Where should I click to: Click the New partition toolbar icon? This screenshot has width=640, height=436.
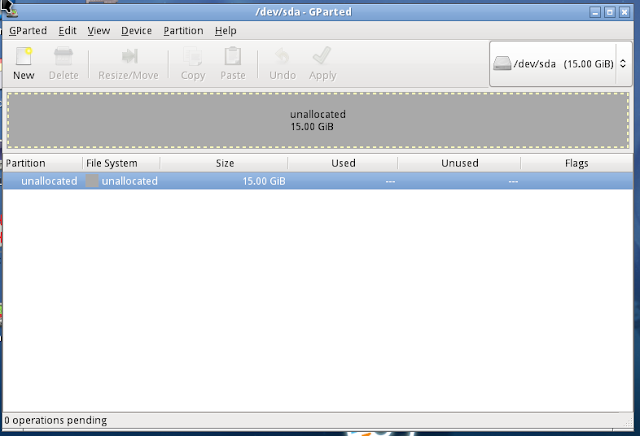[24, 57]
